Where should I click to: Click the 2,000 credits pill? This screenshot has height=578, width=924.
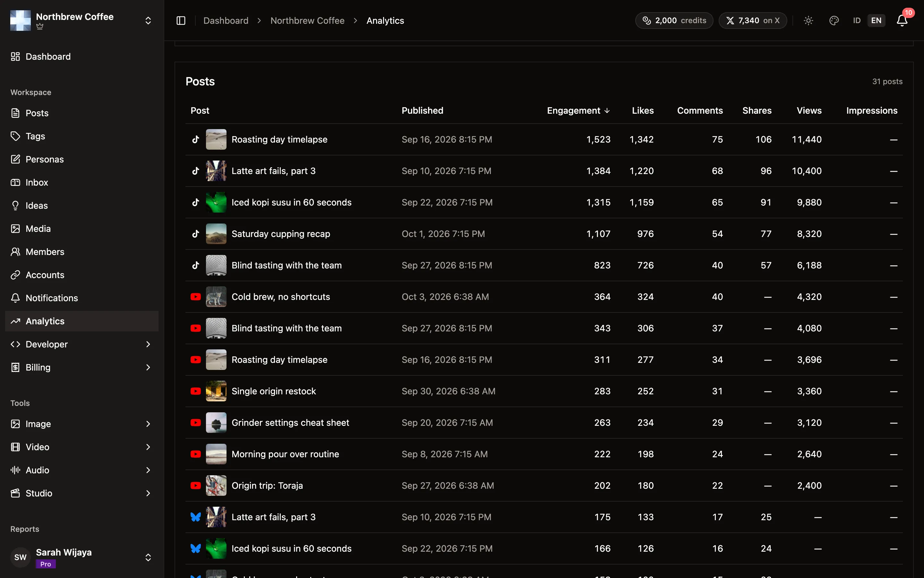674,21
